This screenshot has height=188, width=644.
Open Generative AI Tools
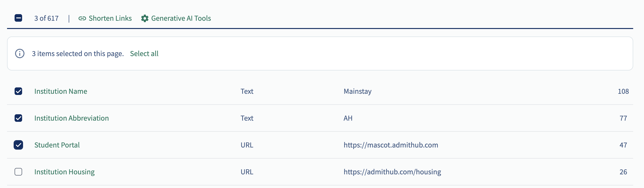point(176,18)
